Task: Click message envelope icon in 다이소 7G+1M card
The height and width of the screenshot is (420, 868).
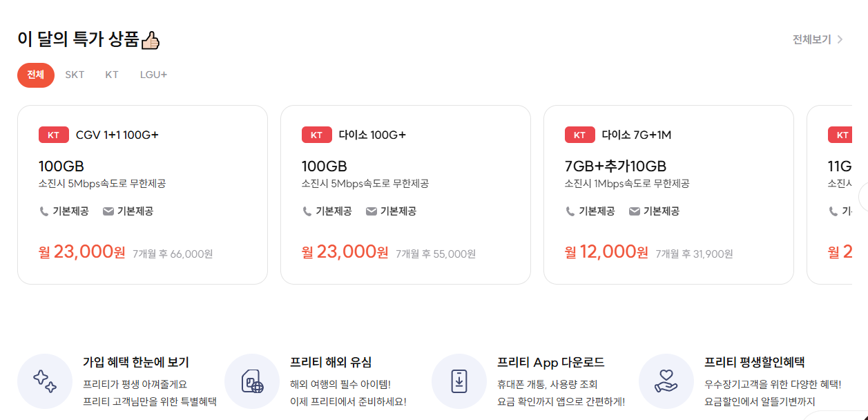Action: 635,211
